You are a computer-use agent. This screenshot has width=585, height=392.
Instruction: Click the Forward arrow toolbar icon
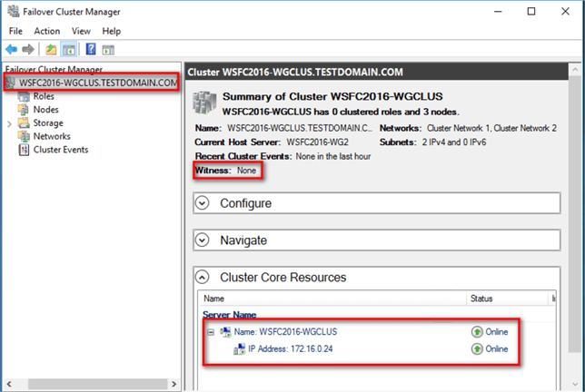coord(28,49)
